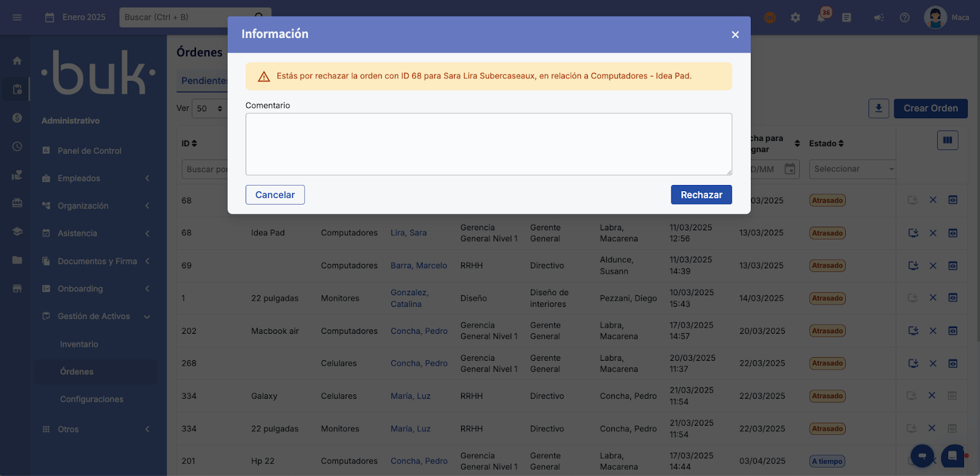Close the Información dialog with X

coord(735,35)
